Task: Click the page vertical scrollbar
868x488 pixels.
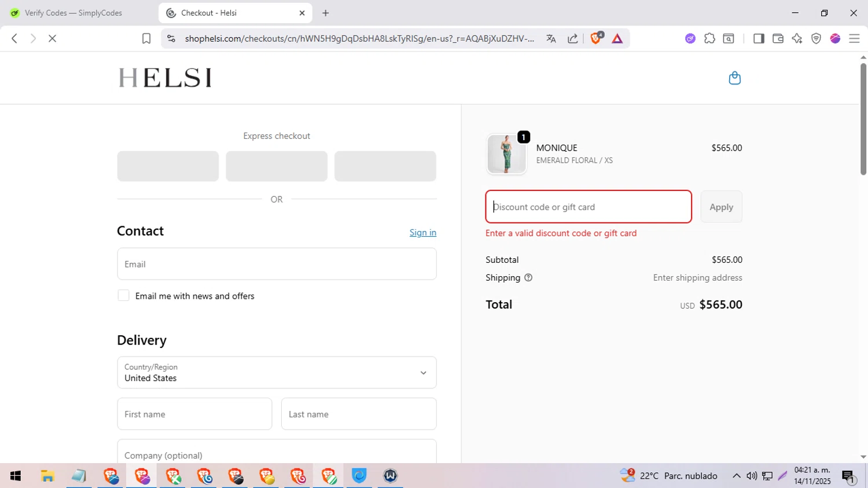Action: coord(863,119)
